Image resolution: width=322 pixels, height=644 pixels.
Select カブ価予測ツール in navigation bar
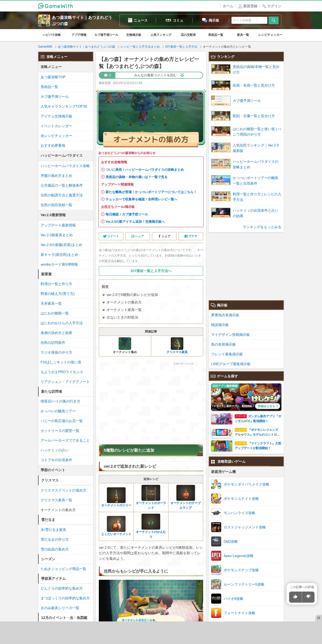[106, 35]
